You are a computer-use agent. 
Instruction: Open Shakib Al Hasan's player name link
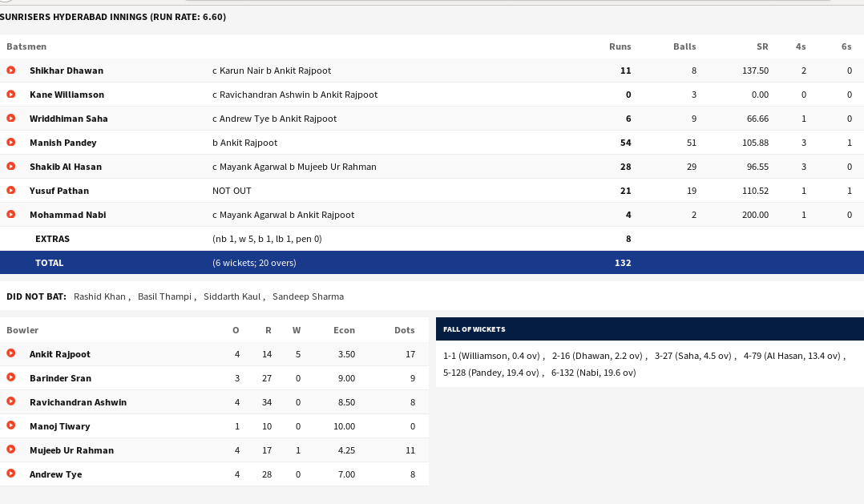pyautogui.click(x=66, y=167)
